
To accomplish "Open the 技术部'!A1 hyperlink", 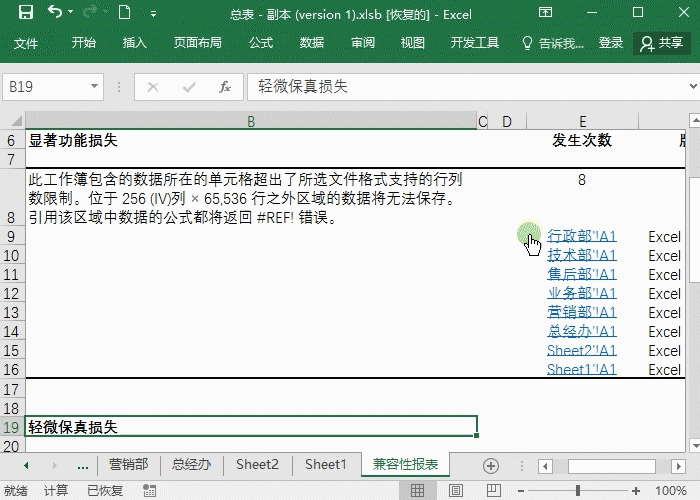I will (x=582, y=255).
